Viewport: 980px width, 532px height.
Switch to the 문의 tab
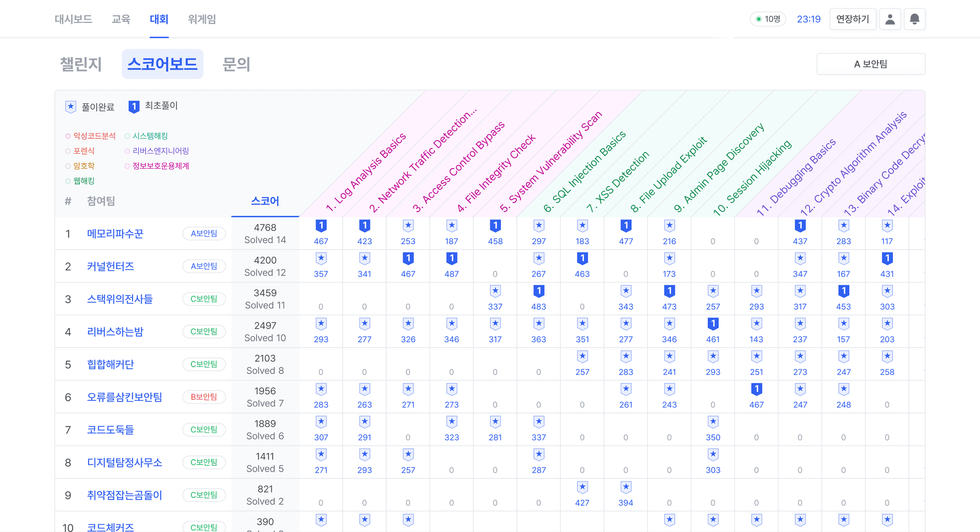pos(236,64)
